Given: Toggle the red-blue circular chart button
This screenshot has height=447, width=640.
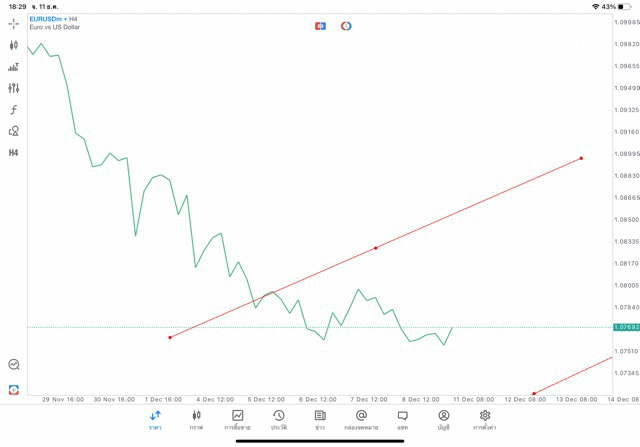Looking at the screenshot, I should tap(346, 26).
